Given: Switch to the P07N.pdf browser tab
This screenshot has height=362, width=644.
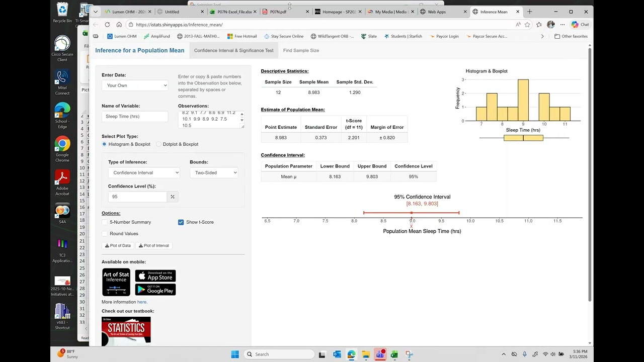Looking at the screenshot, I should pos(285,12).
